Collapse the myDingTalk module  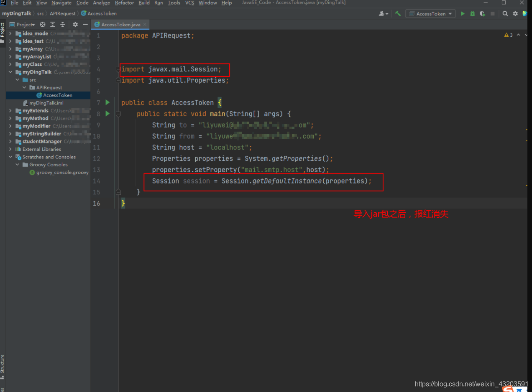10,72
